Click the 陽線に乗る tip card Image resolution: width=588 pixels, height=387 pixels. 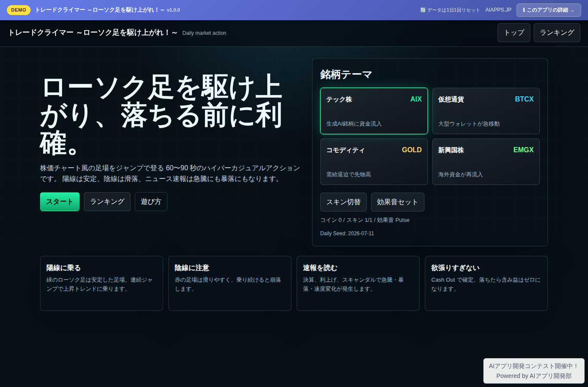102,283
